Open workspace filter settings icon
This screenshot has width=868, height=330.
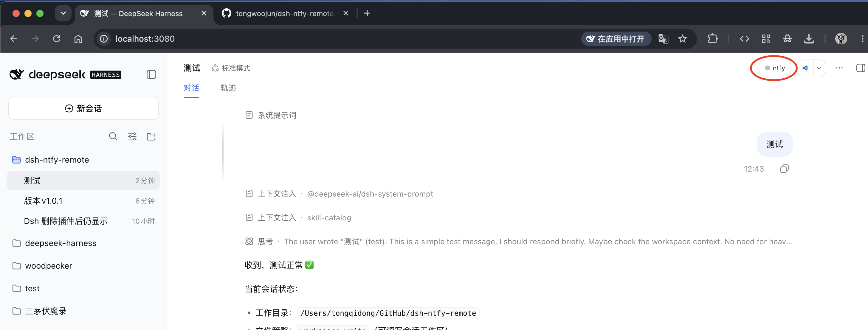[x=132, y=136]
